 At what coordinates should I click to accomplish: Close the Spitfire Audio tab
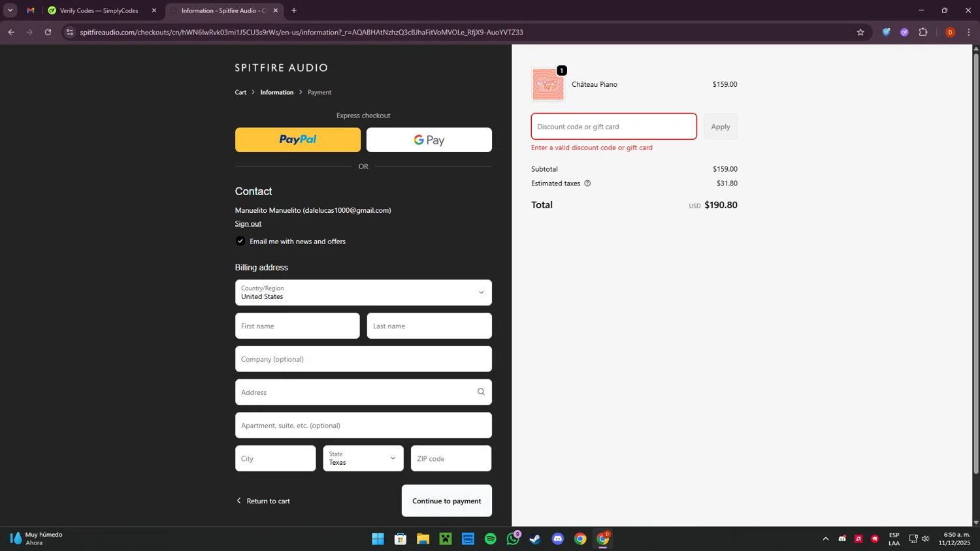(276, 10)
